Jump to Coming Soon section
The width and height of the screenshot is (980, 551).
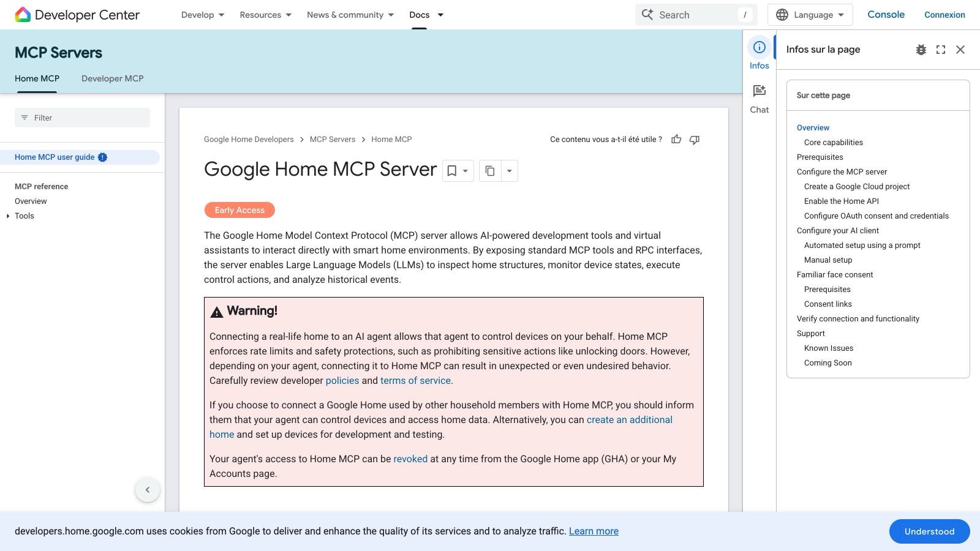point(827,363)
